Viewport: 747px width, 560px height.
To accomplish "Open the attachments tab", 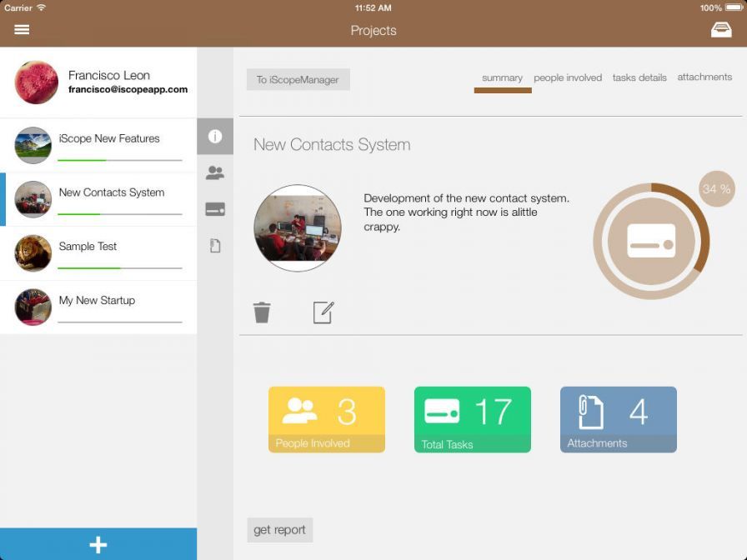I will pos(704,77).
